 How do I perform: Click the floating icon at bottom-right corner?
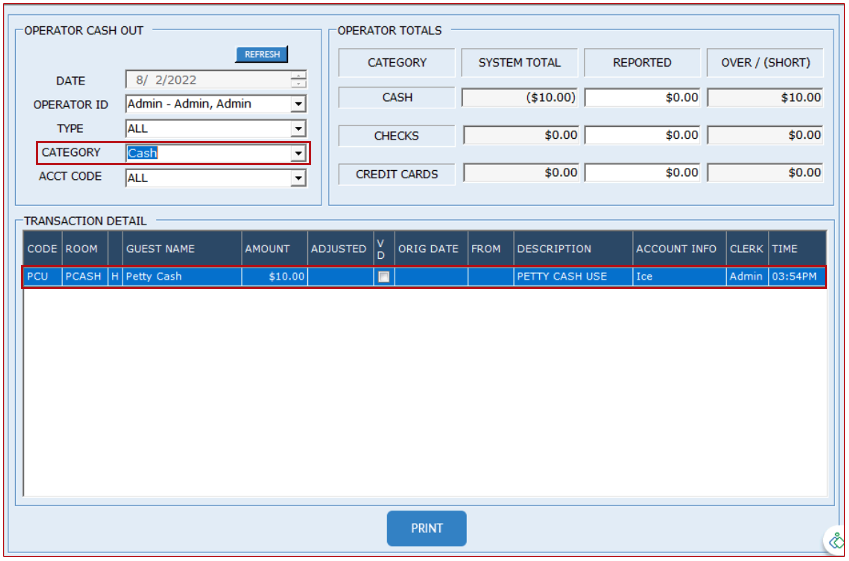coord(835,541)
